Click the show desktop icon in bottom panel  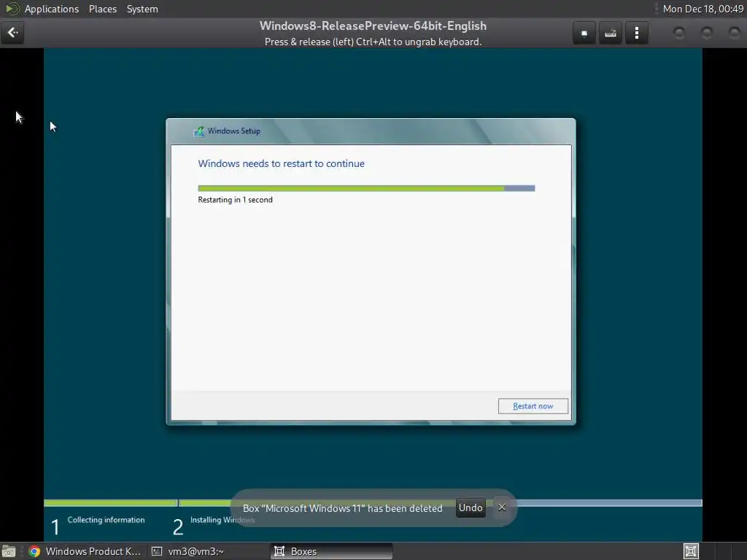(x=9, y=551)
